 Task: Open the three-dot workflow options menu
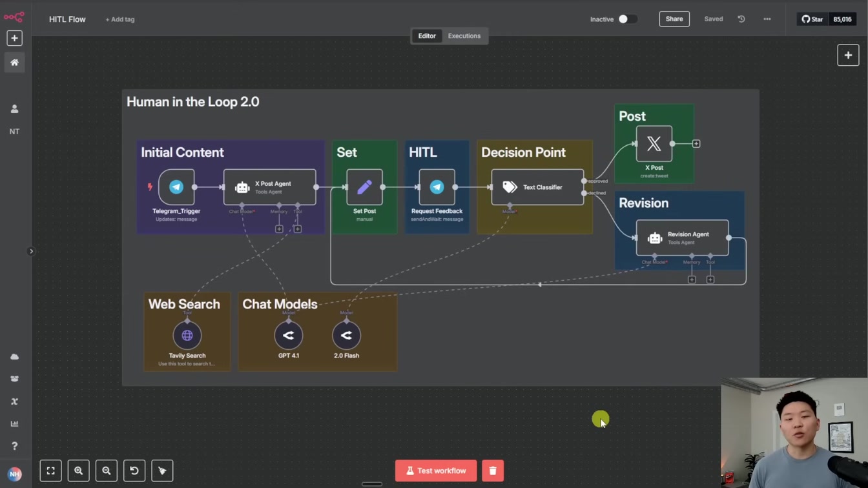click(x=767, y=19)
